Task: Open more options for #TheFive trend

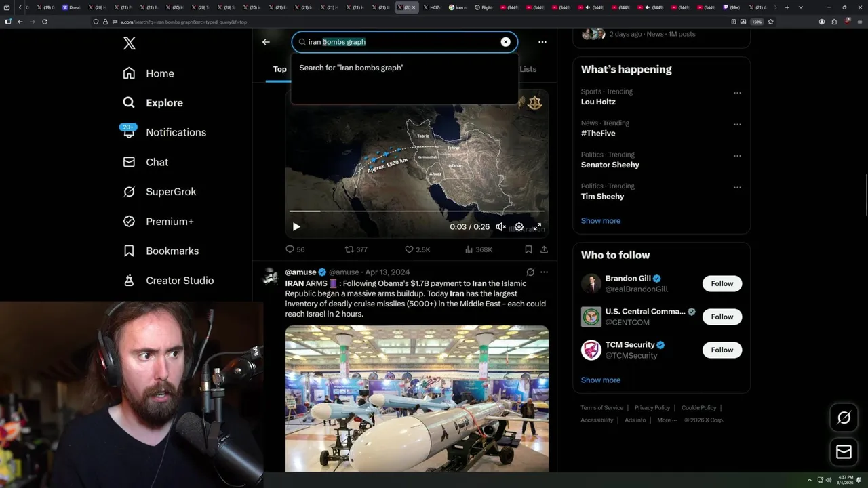Action: pyautogui.click(x=737, y=125)
